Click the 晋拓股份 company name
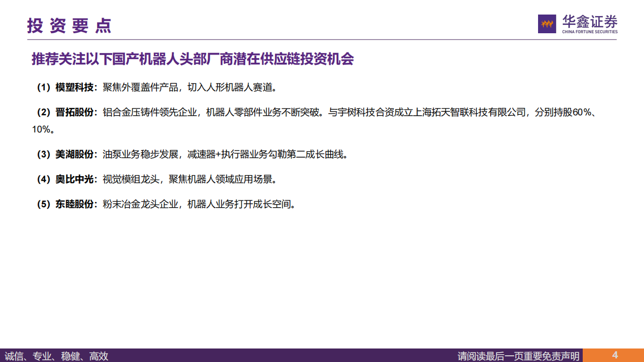The image size is (644, 362). (74, 112)
